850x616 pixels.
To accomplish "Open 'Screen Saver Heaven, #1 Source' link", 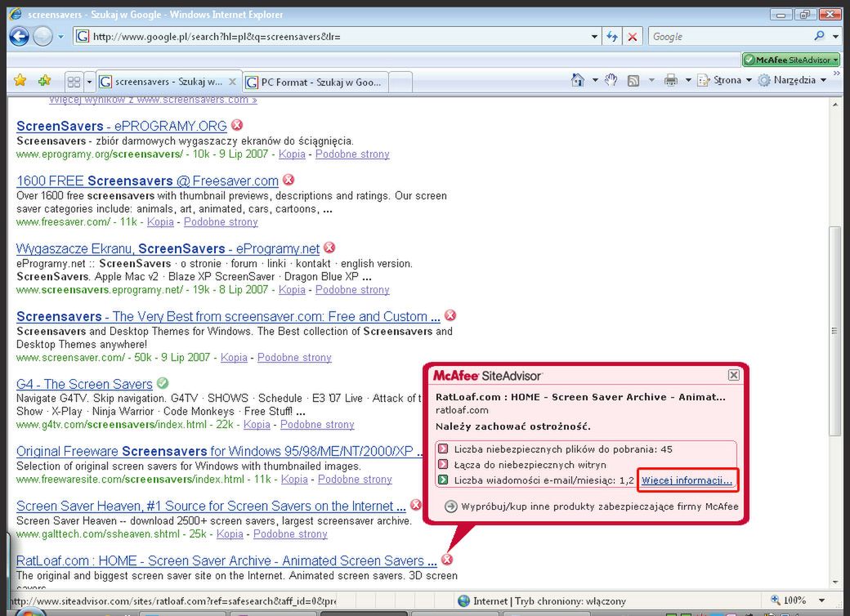I will tap(211, 506).
